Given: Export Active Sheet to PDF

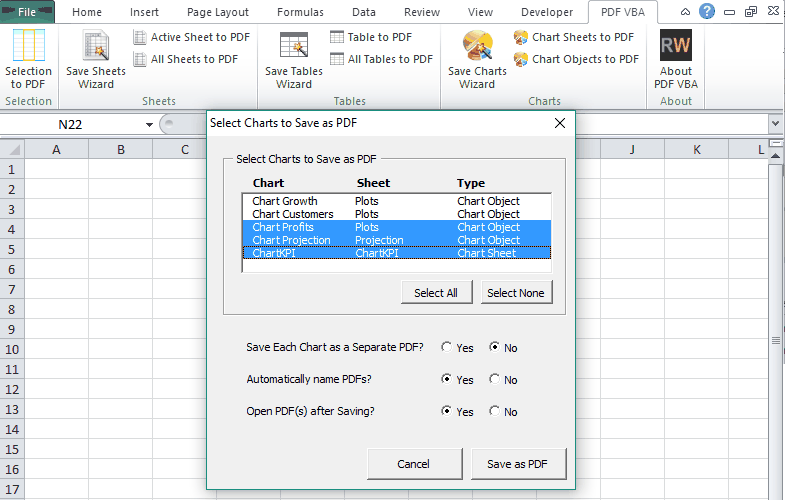Looking at the screenshot, I should (x=191, y=37).
